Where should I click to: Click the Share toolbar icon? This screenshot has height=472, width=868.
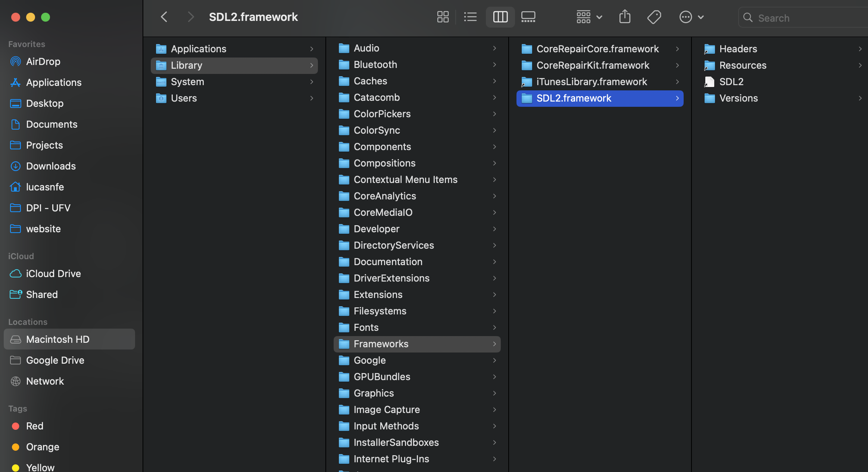tap(625, 17)
